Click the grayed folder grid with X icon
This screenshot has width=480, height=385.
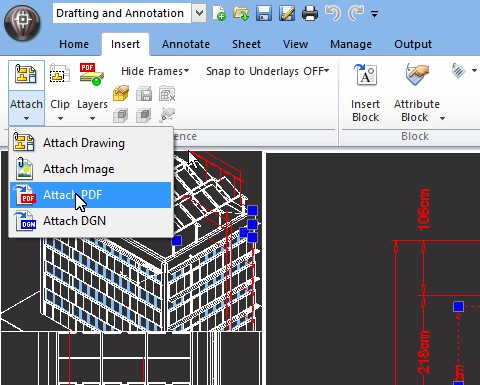(x=167, y=93)
